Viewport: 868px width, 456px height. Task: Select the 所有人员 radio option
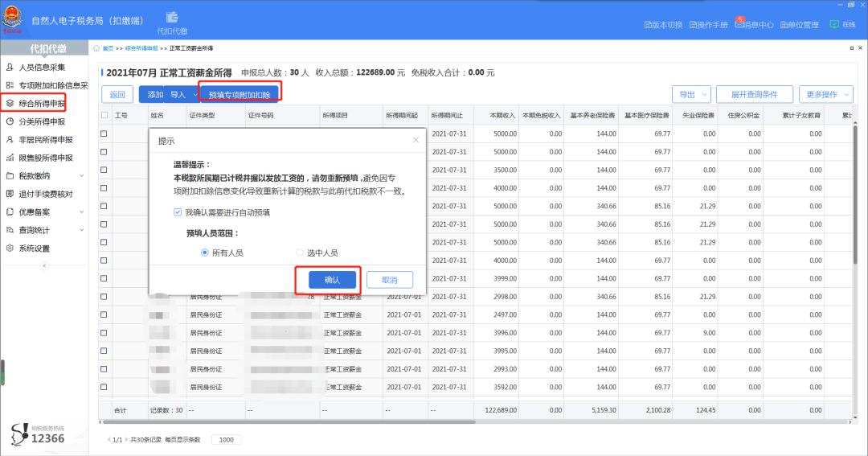pos(205,253)
